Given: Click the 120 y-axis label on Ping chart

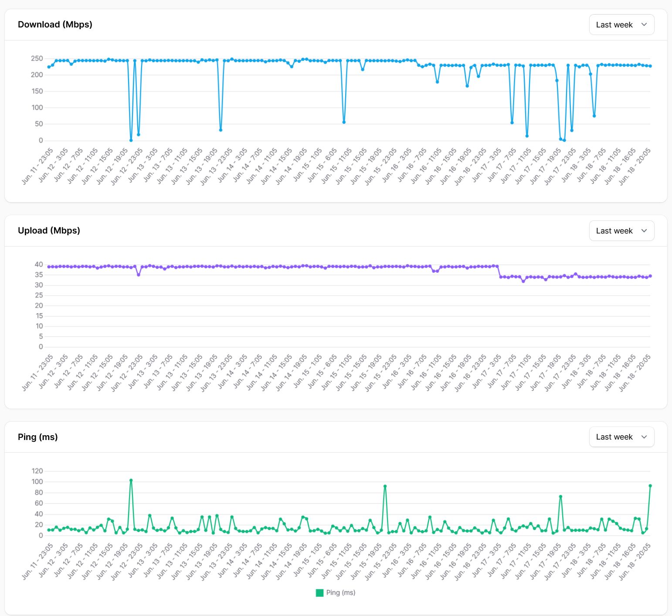Looking at the screenshot, I should (37, 471).
